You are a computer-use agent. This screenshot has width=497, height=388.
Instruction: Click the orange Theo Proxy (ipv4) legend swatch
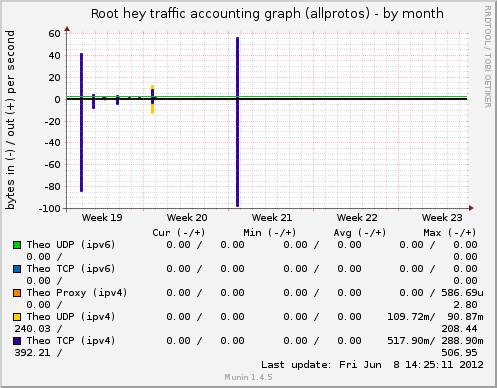[x=17, y=293]
